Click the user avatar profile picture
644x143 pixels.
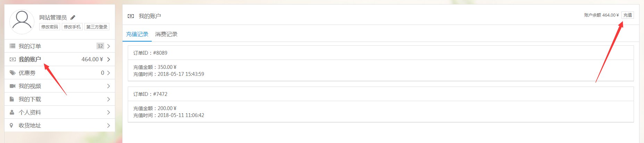point(22,21)
